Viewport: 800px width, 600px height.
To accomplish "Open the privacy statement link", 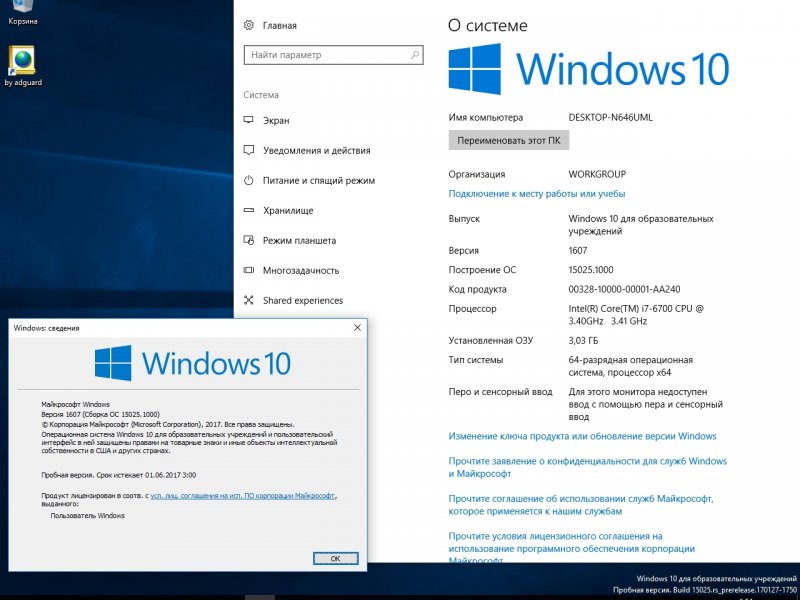I will tap(587, 467).
